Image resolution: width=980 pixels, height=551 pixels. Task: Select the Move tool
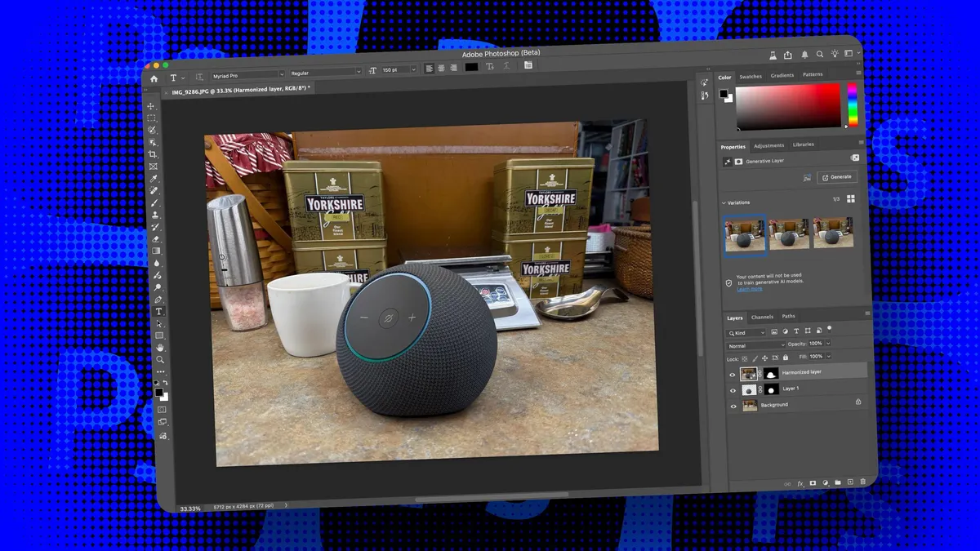[x=151, y=107]
